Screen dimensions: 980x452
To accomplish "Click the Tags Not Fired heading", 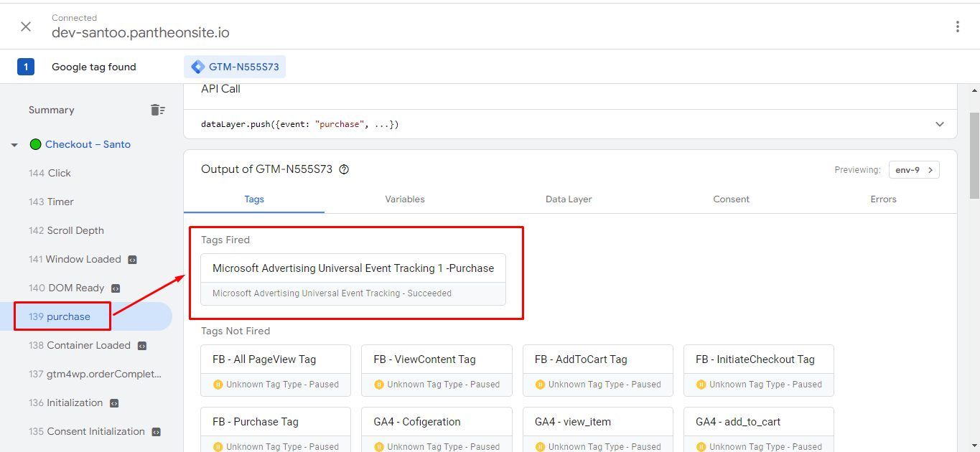I will coord(235,331).
